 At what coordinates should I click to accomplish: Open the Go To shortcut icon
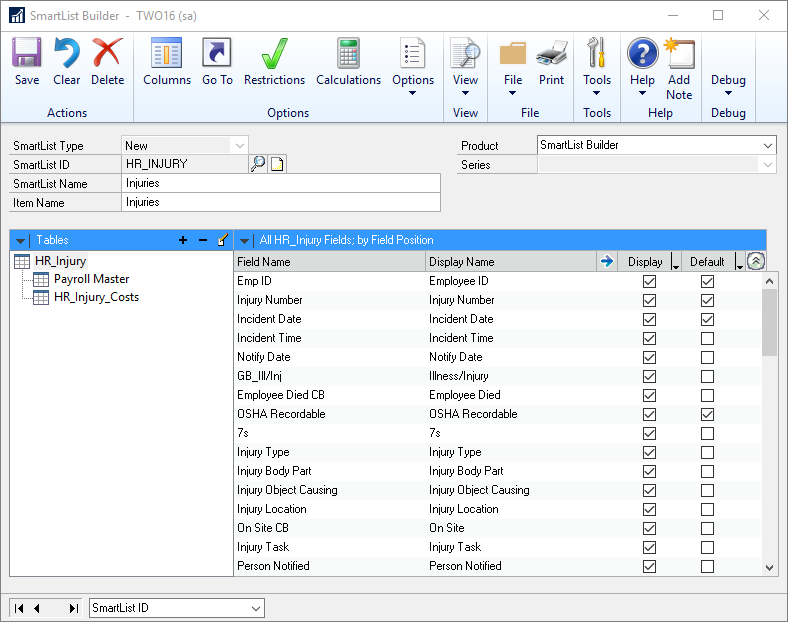217,53
